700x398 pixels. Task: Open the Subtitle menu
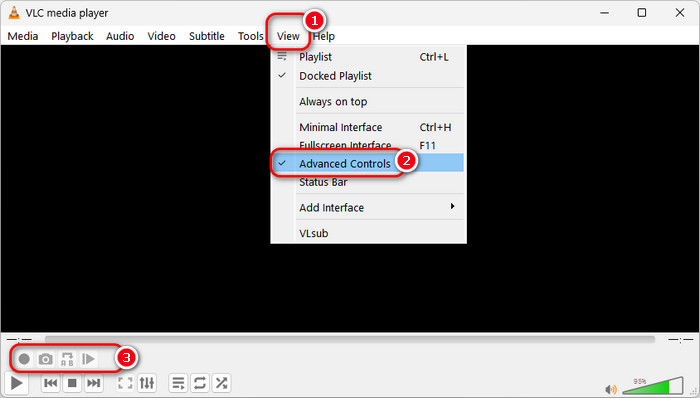(x=207, y=36)
